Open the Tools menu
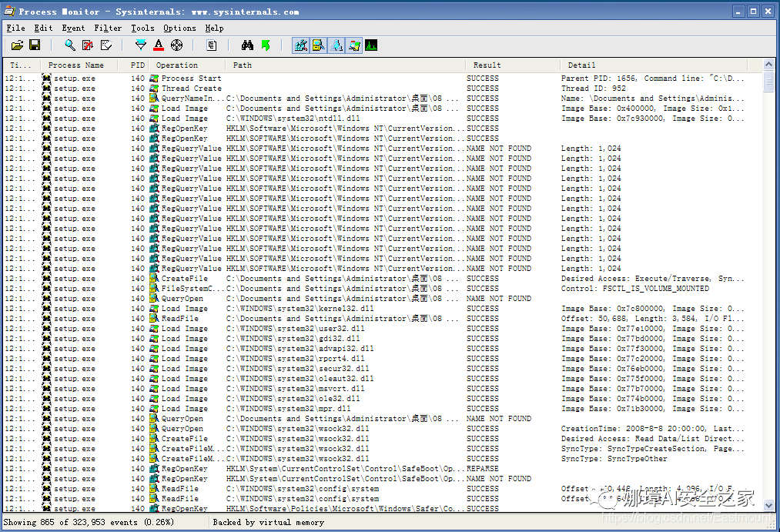This screenshot has width=780, height=532. [x=142, y=28]
